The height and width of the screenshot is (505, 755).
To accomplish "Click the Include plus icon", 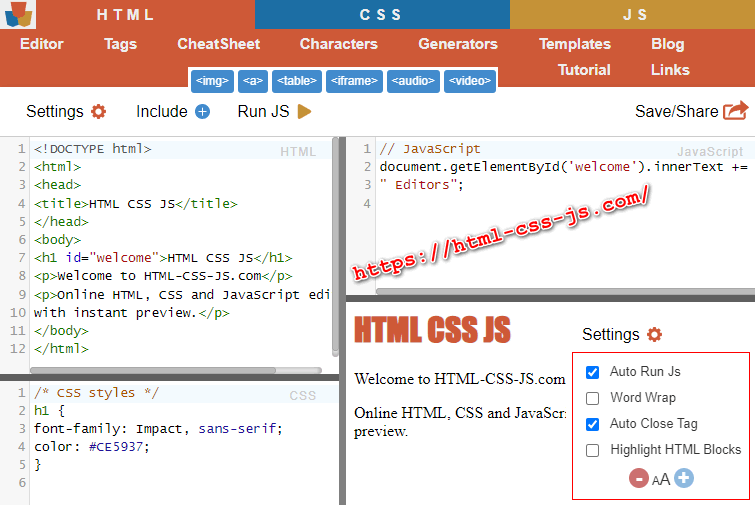I will point(202,112).
